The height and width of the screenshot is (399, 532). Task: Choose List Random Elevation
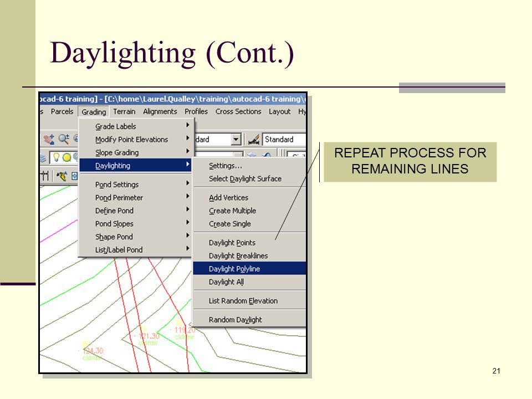coord(250,301)
